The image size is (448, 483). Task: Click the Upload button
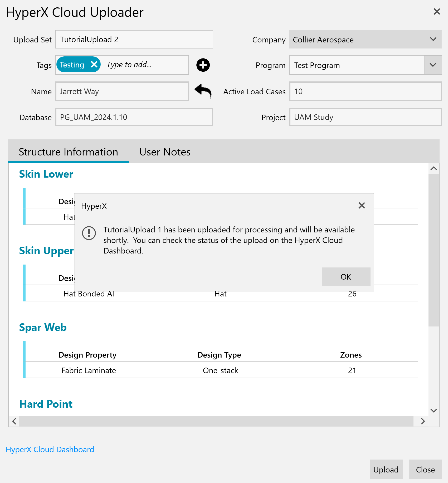pyautogui.click(x=386, y=470)
